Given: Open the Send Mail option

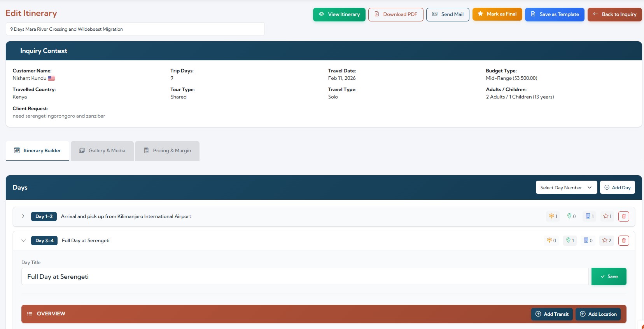Looking at the screenshot, I should [448, 14].
